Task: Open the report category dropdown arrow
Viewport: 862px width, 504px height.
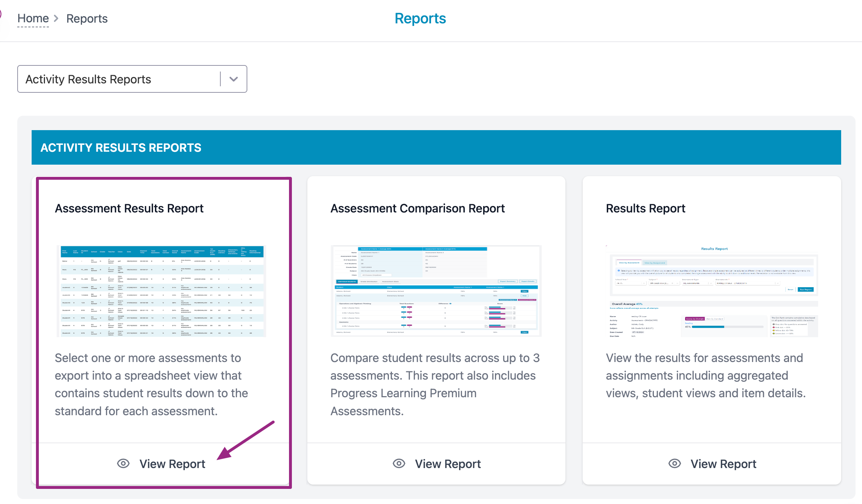Action: coord(234,79)
